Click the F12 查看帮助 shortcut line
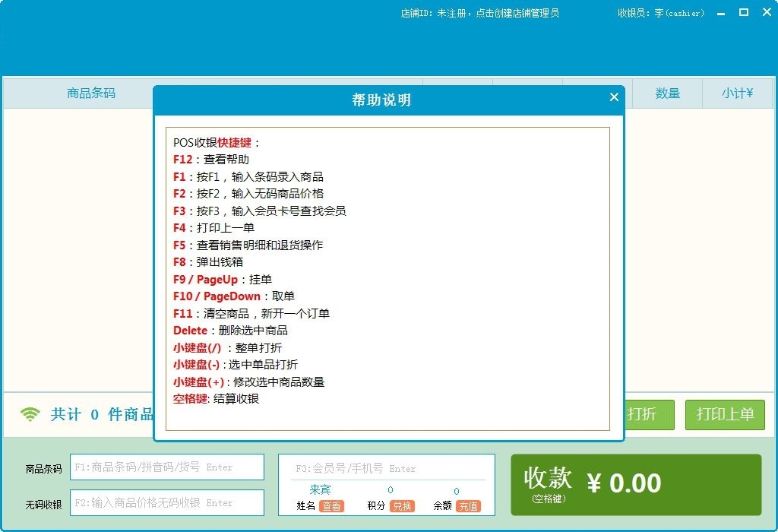This screenshot has height=532, width=778. pos(211,160)
